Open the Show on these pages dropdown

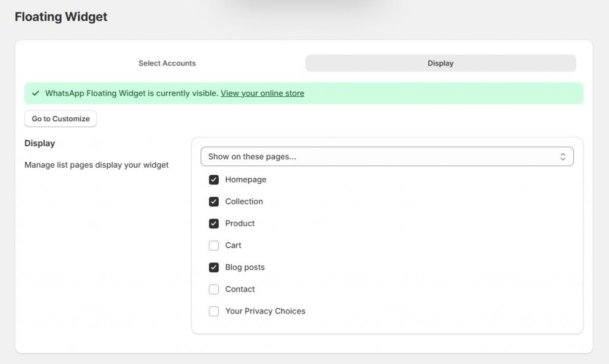tap(387, 156)
